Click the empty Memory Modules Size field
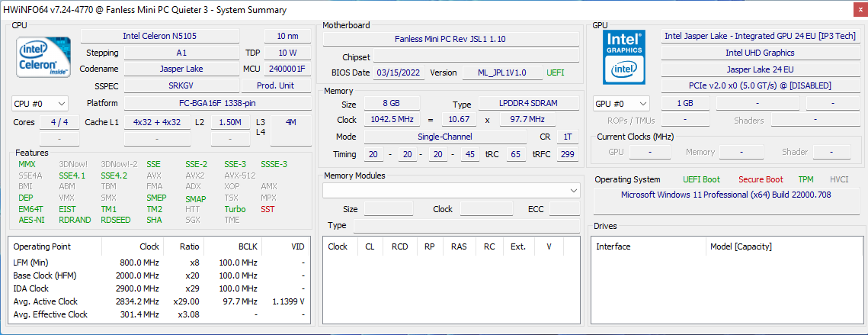868x335 pixels. pos(389,209)
